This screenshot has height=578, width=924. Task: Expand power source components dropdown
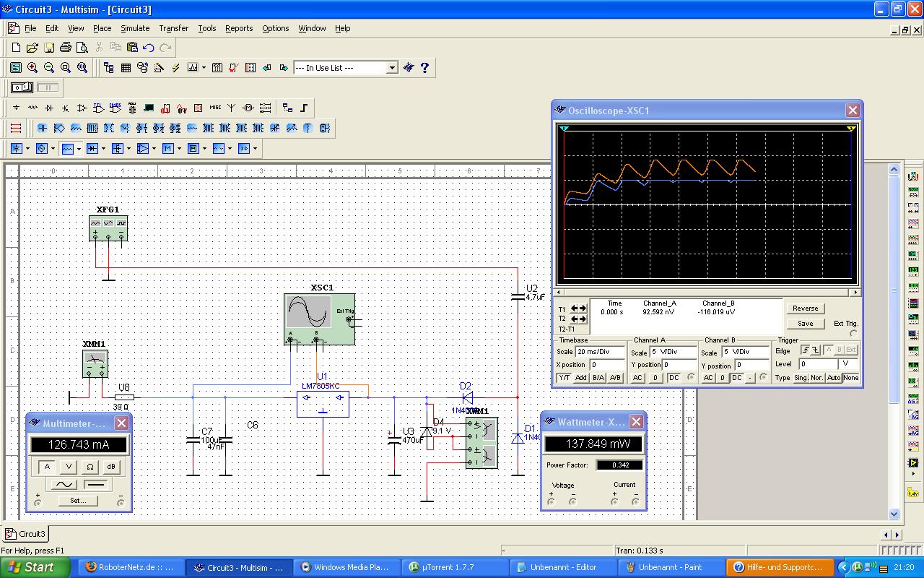(x=27, y=148)
